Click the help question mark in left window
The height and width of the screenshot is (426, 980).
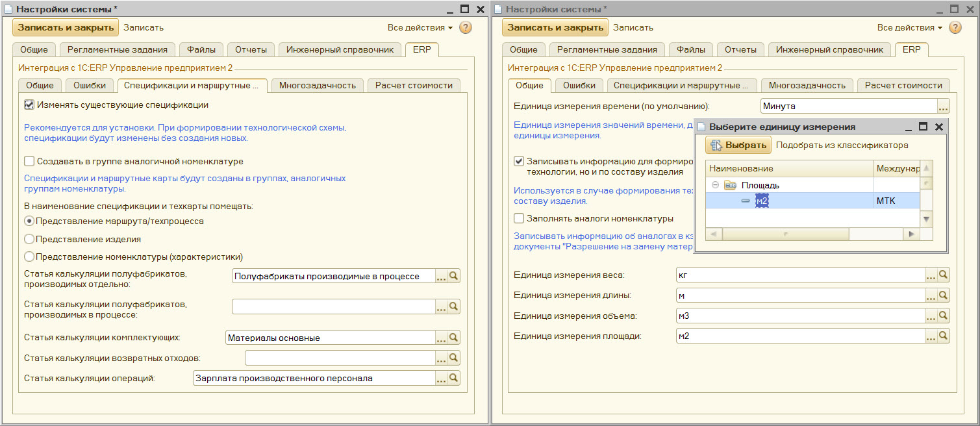(x=465, y=27)
